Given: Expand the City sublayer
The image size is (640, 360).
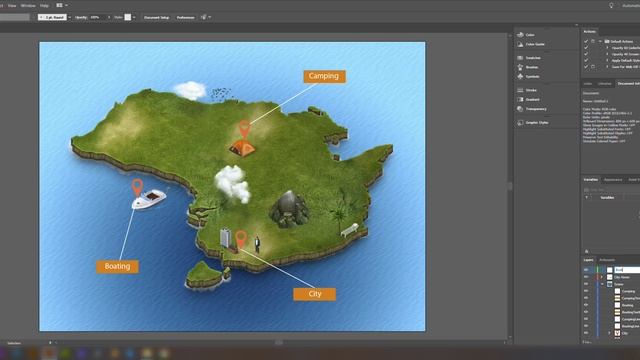Looking at the screenshot, I should tap(609, 333).
